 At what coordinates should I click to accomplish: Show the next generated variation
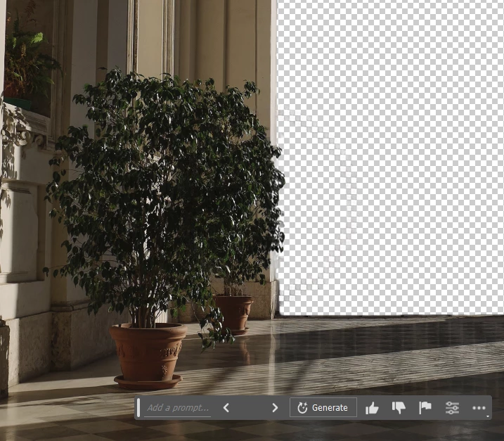point(275,408)
